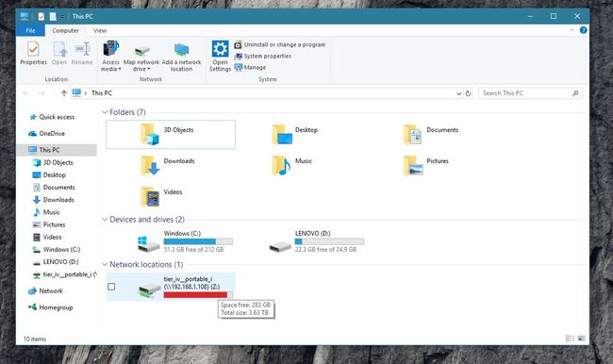Check the quick access toolbar Properties checkmark
This screenshot has width=613, height=364.
click(x=41, y=16)
